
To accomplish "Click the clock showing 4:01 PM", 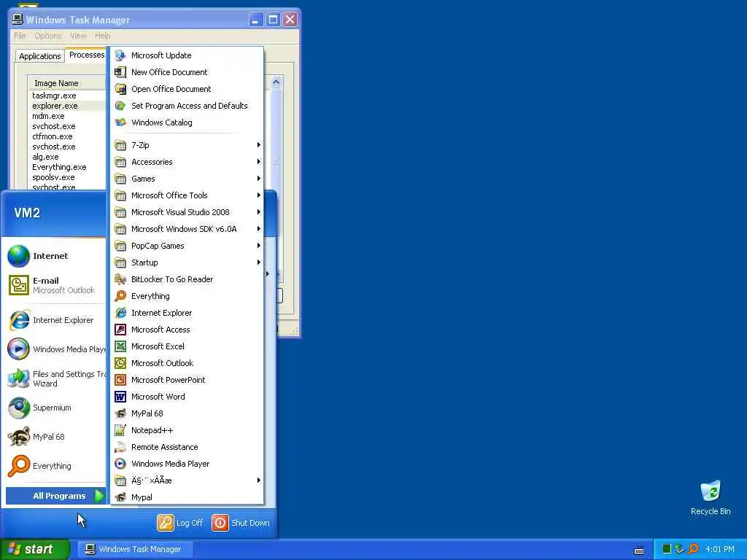I will (x=720, y=549).
